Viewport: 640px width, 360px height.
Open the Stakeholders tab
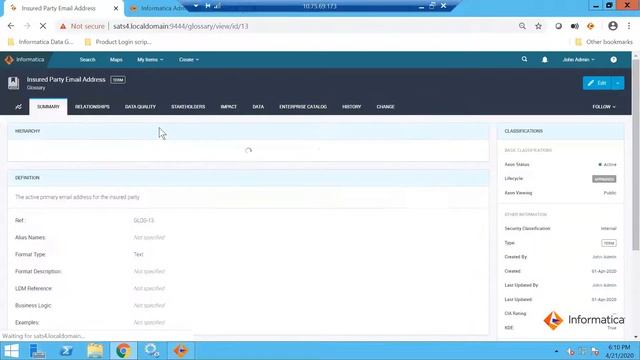(188, 107)
